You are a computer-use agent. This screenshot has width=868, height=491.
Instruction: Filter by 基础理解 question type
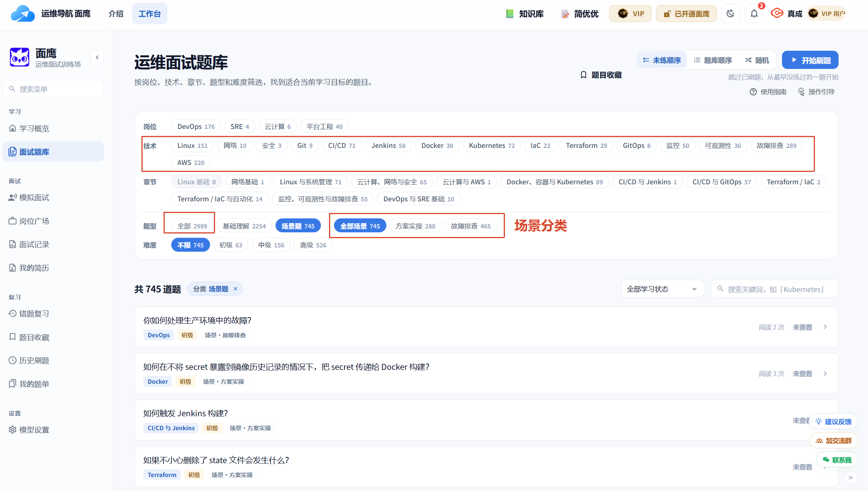[244, 226]
